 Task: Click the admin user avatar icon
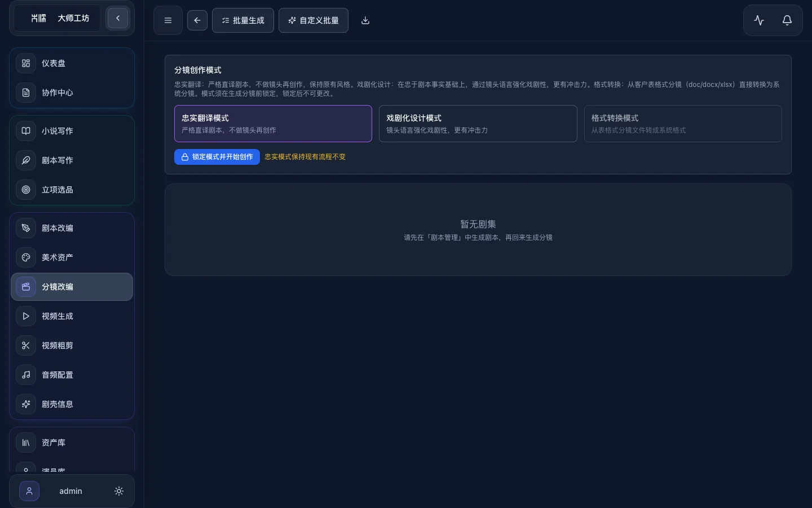point(29,491)
